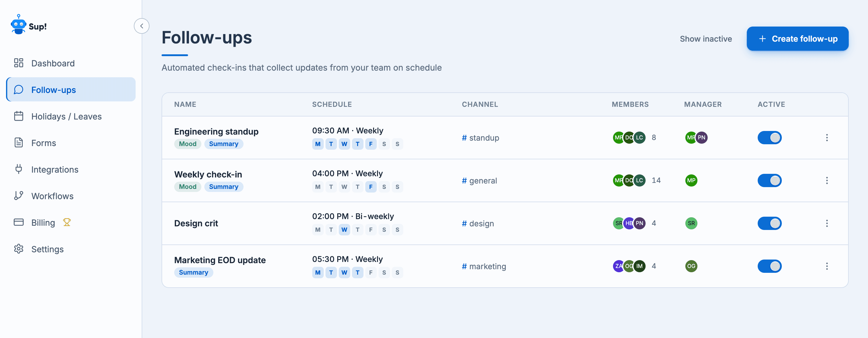The image size is (868, 338).
Task: Click the Settings gear icon
Action: pyautogui.click(x=18, y=249)
